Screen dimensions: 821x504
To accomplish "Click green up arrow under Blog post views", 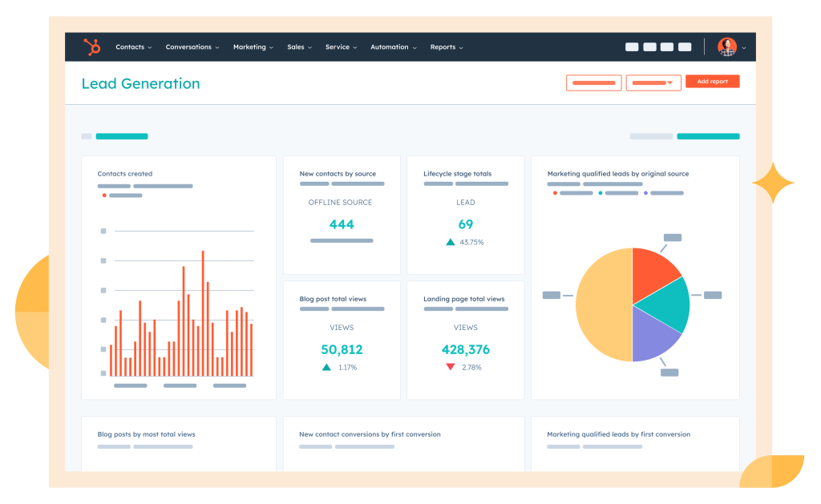I will click(x=326, y=367).
